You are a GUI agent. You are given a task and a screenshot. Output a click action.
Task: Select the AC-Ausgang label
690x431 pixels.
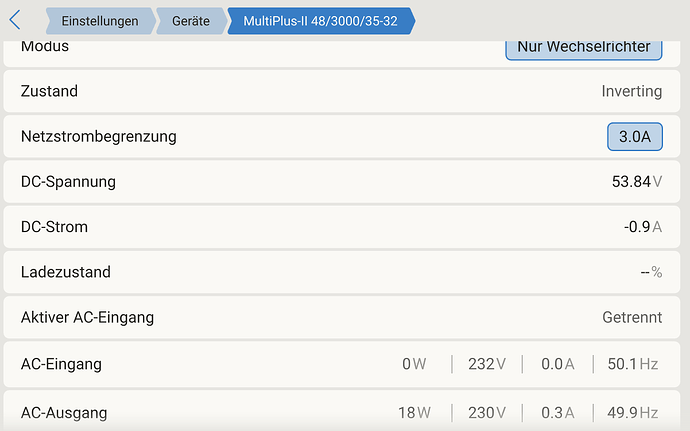(64, 413)
